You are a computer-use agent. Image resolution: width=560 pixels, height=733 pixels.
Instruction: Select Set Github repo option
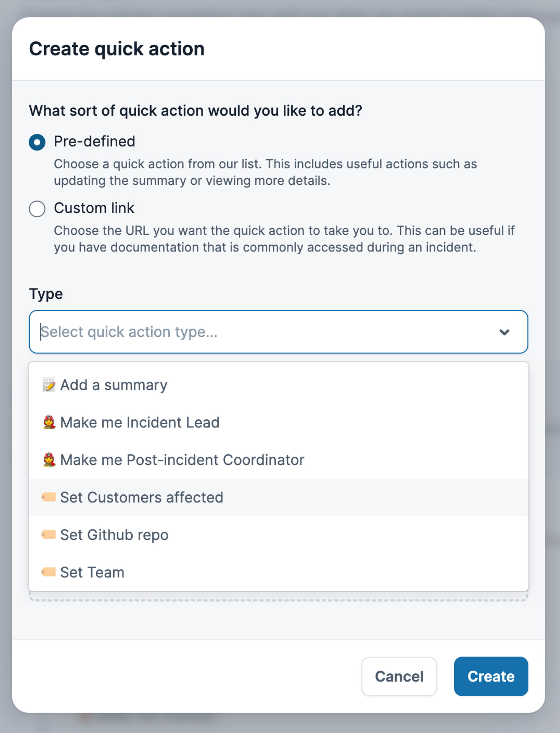(x=114, y=535)
